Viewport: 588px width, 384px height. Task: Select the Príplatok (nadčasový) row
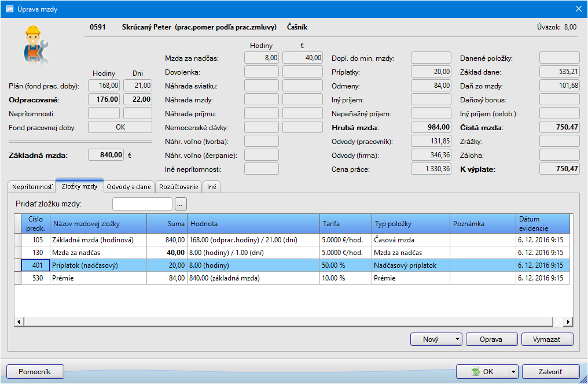click(x=292, y=265)
